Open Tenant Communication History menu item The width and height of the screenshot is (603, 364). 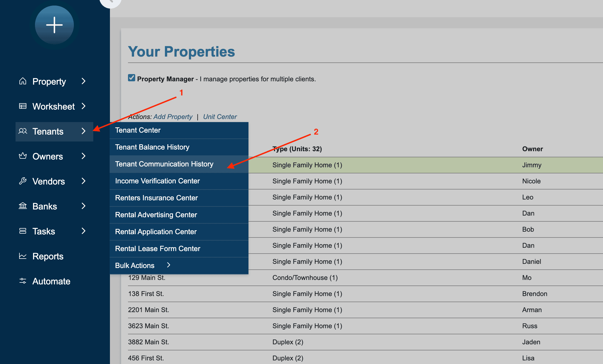pyautogui.click(x=164, y=164)
